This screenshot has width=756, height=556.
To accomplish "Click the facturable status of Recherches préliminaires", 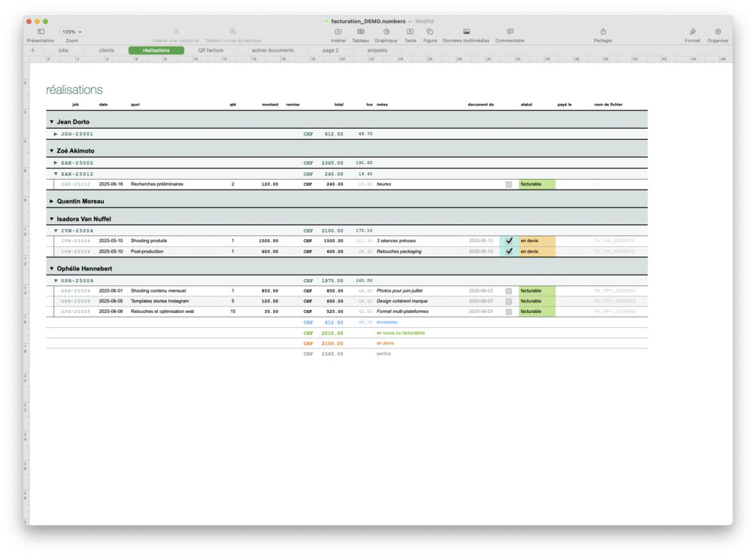I will pos(537,184).
